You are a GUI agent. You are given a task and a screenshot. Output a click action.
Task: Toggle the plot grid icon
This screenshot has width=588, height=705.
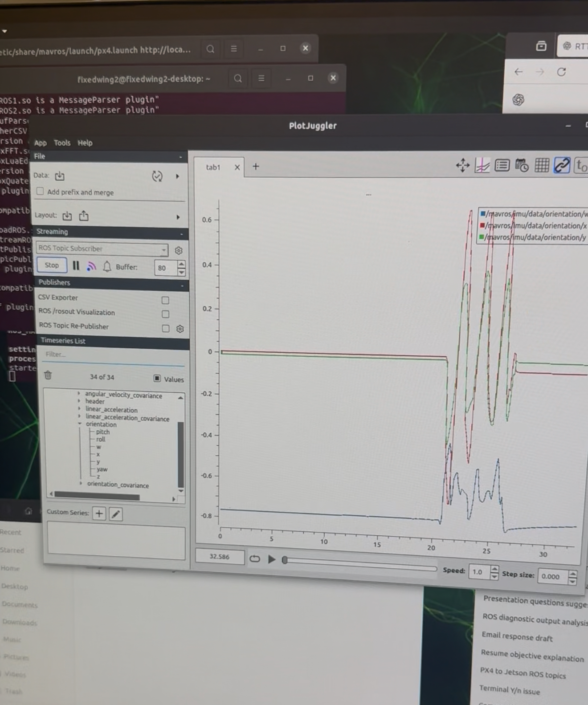[x=542, y=165]
